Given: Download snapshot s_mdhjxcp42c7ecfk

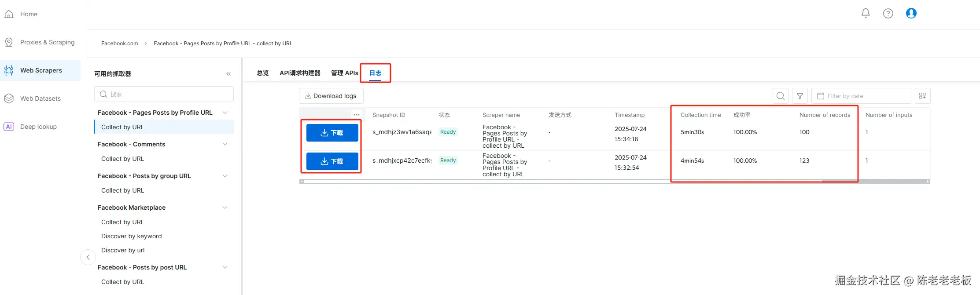Looking at the screenshot, I should 332,161.
